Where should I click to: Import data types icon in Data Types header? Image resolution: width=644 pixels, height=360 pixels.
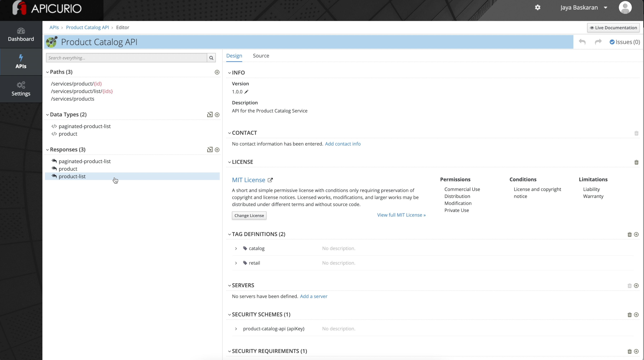coord(210,115)
